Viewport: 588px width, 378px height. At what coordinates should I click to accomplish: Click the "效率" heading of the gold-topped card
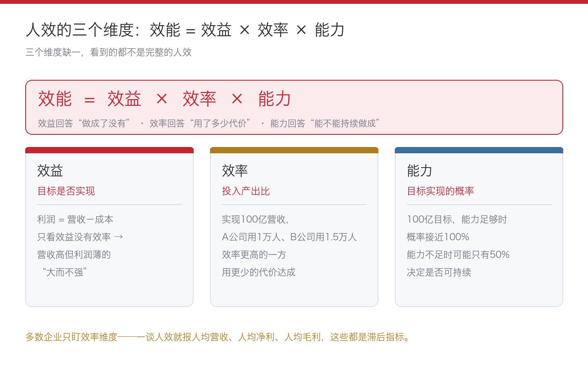[235, 171]
